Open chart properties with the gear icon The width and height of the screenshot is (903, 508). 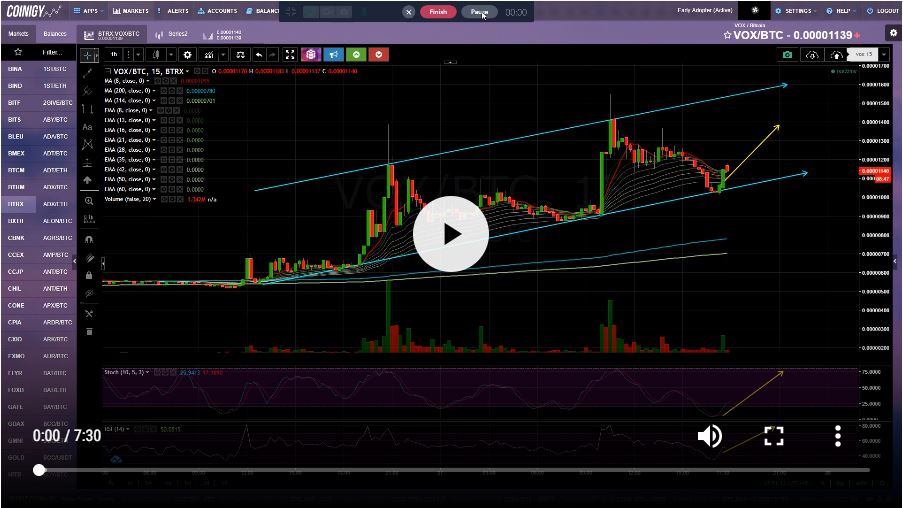(187, 55)
